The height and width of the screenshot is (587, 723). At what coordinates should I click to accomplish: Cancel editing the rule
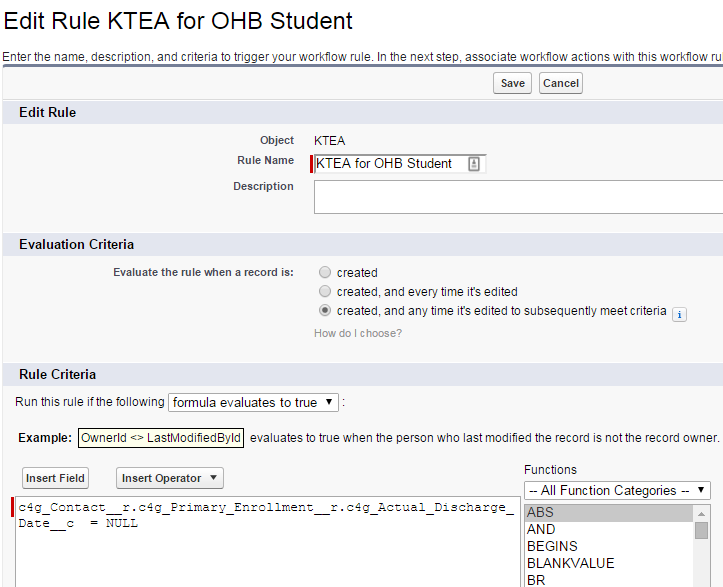[x=560, y=83]
